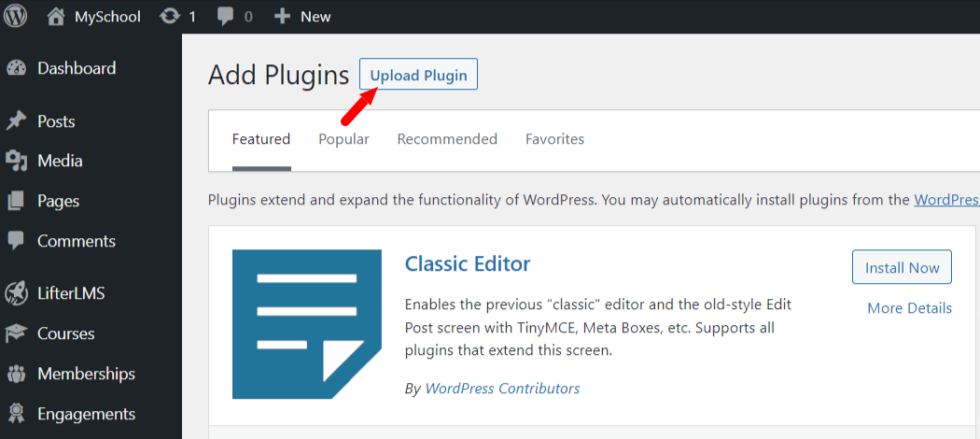The width and height of the screenshot is (980, 439).
Task: Click the WordPress logo icon
Action: [16, 16]
